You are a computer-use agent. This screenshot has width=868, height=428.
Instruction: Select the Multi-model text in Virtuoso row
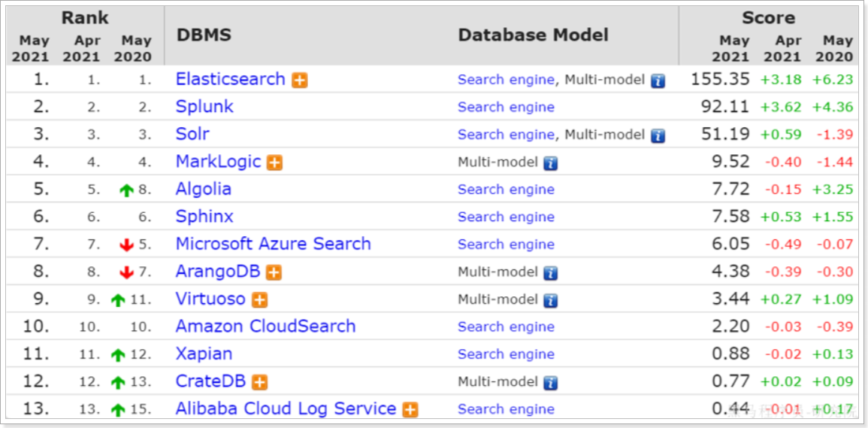tap(498, 300)
